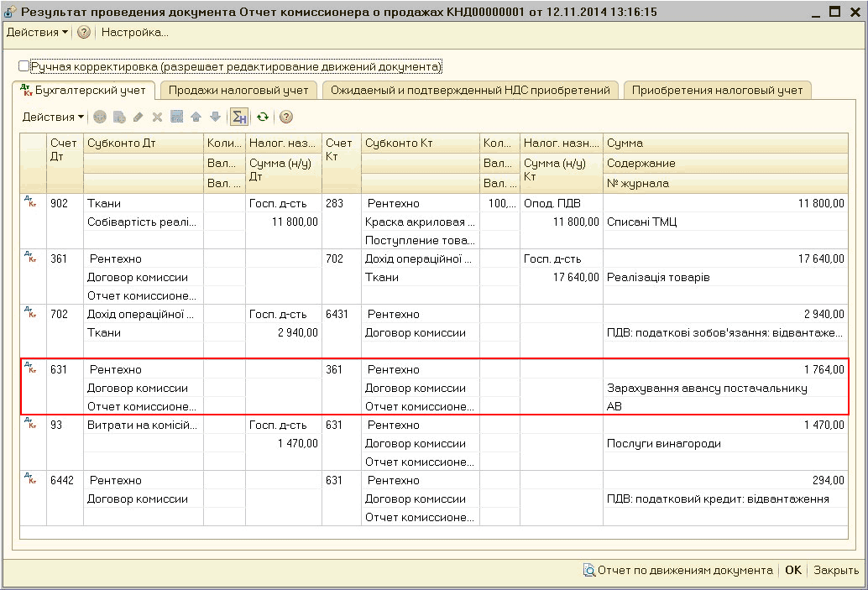Select the debit account cell 902
This screenshot has width=868, height=590.
(65, 203)
